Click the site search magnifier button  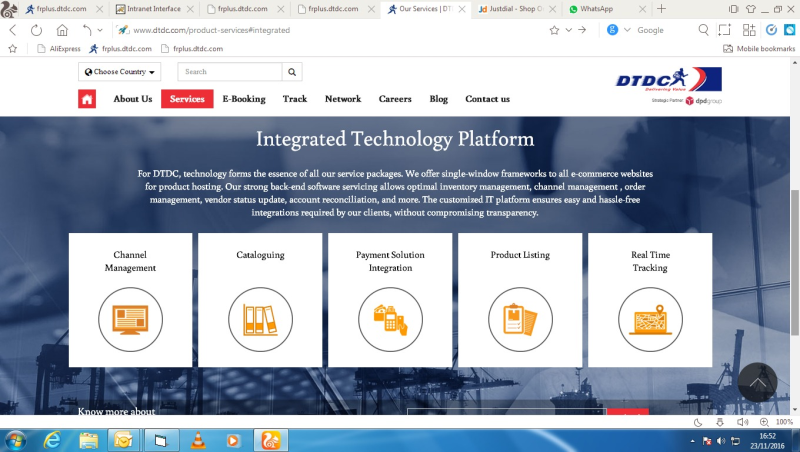[x=292, y=72]
